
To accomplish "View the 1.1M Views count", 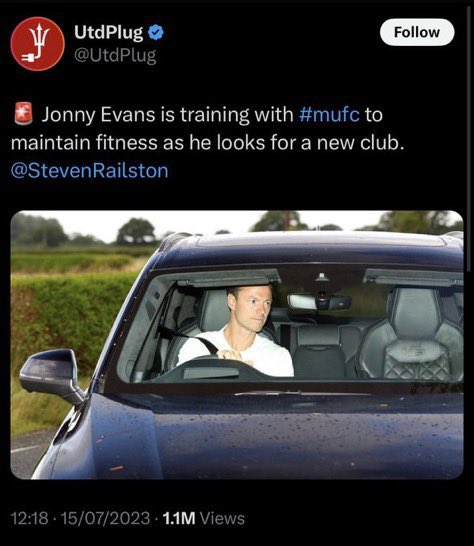I will (203, 518).
